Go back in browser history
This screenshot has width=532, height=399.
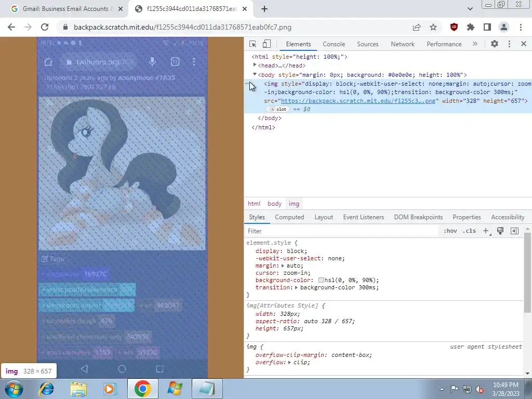tap(11, 27)
